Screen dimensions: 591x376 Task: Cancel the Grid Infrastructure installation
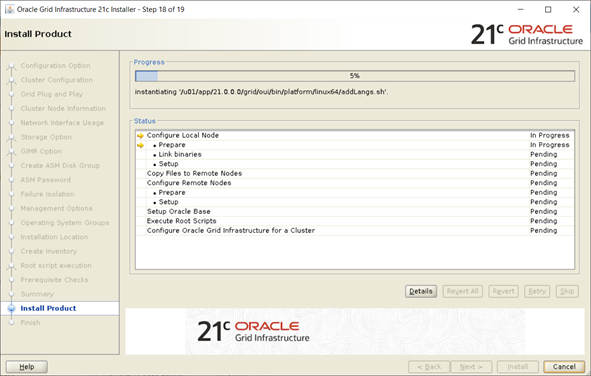pos(564,367)
